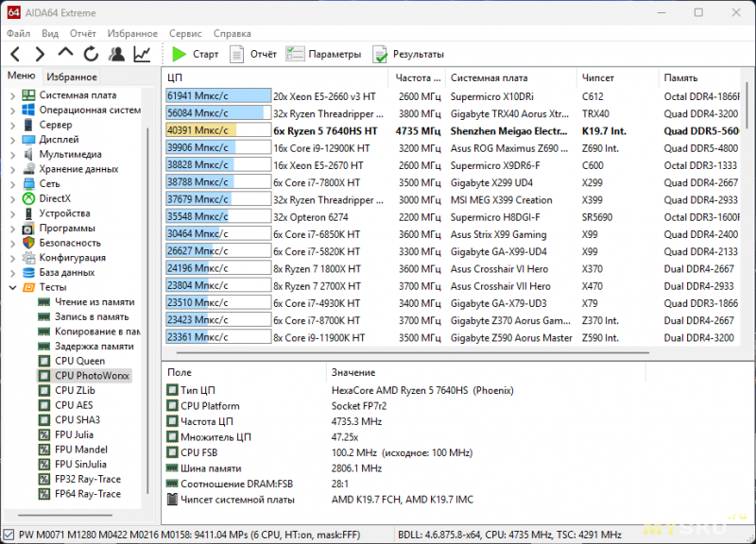Go back with the left arrow icon

pos(15,54)
